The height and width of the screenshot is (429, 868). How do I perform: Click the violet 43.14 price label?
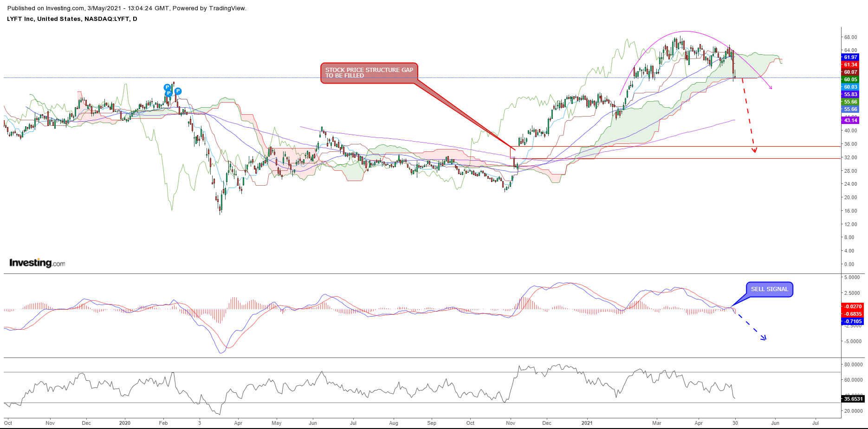coord(850,121)
